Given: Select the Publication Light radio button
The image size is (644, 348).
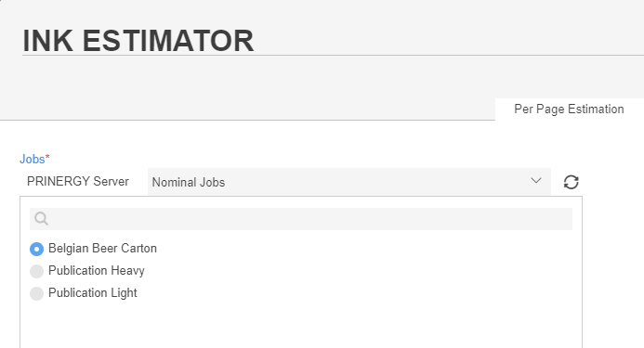Looking at the screenshot, I should pos(36,293).
